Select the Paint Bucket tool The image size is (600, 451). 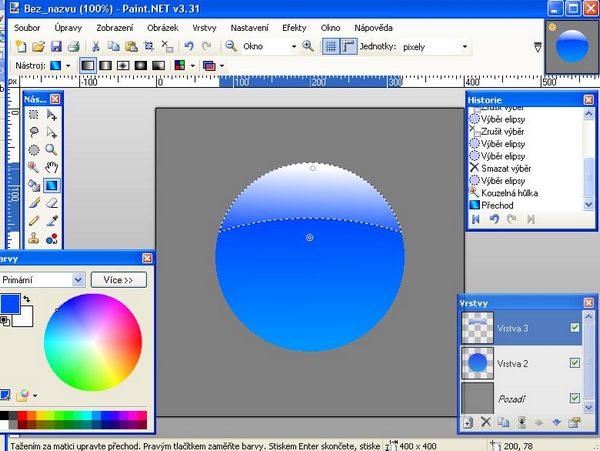33,185
